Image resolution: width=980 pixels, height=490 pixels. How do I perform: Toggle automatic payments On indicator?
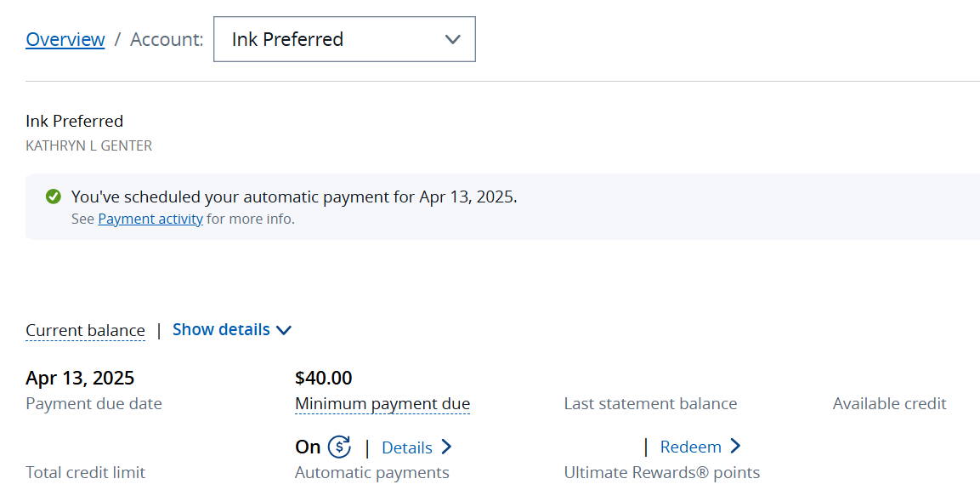(x=307, y=446)
